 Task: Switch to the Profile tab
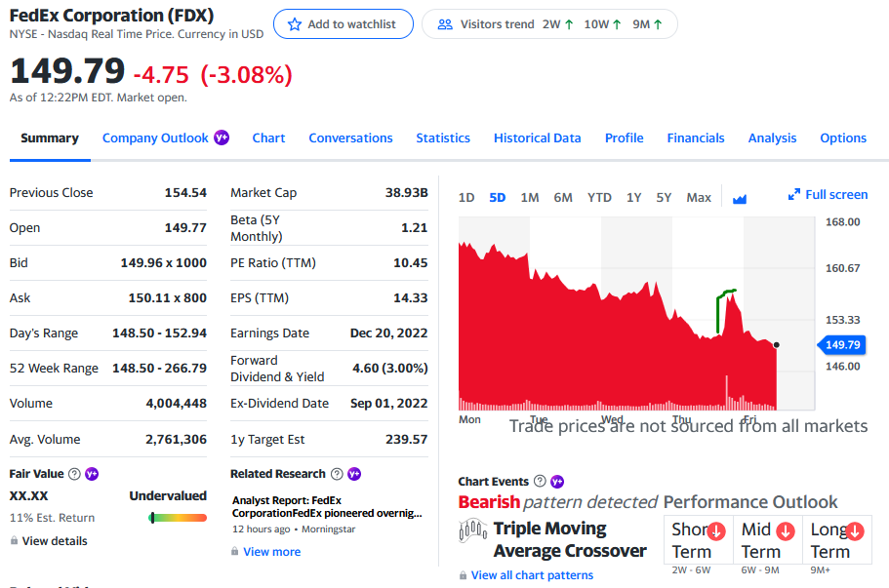point(624,138)
